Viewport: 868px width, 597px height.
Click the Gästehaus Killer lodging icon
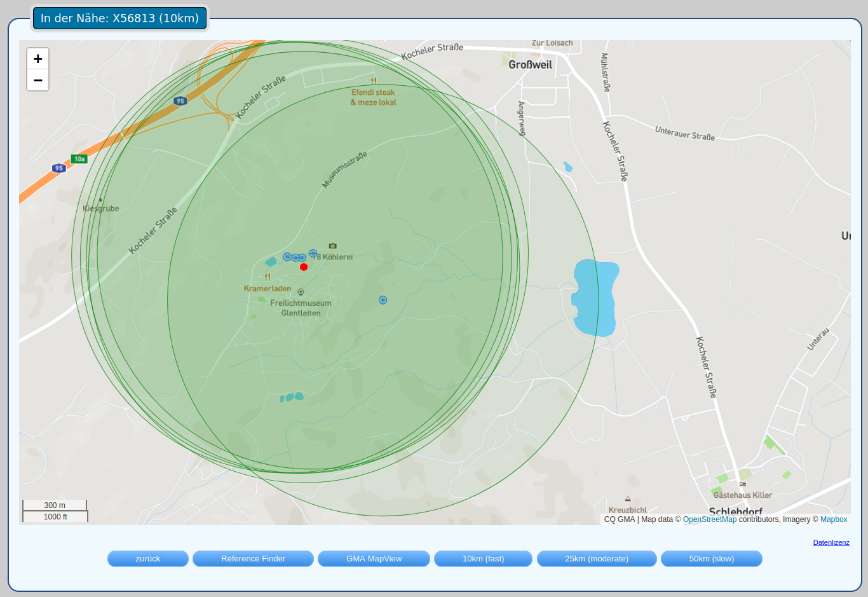pos(742,484)
